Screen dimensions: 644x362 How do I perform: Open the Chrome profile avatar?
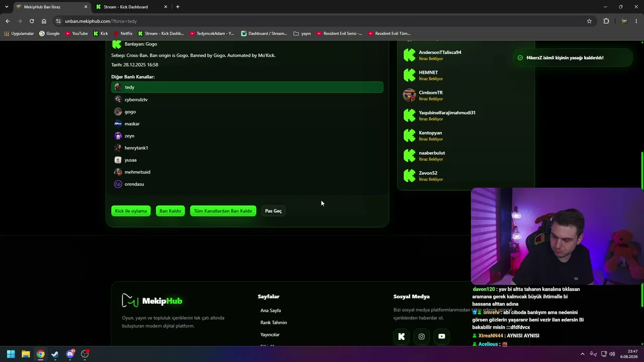point(624,21)
